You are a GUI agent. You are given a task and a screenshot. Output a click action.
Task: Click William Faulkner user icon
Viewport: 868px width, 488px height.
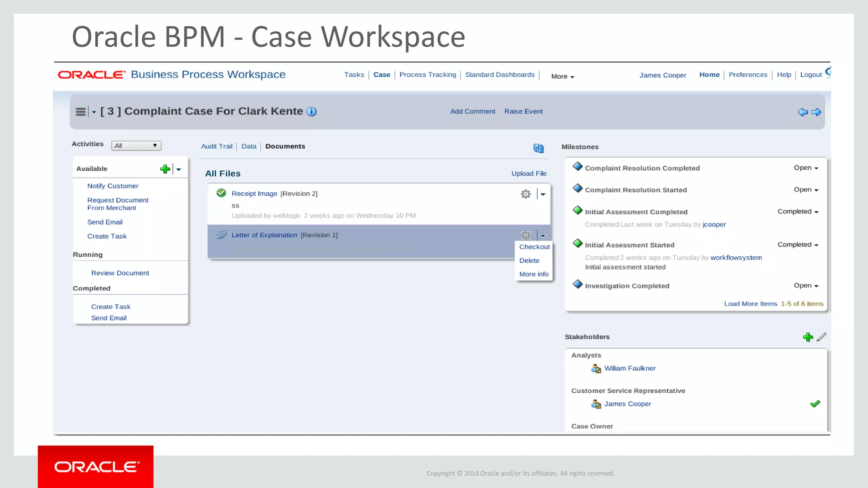coord(596,369)
